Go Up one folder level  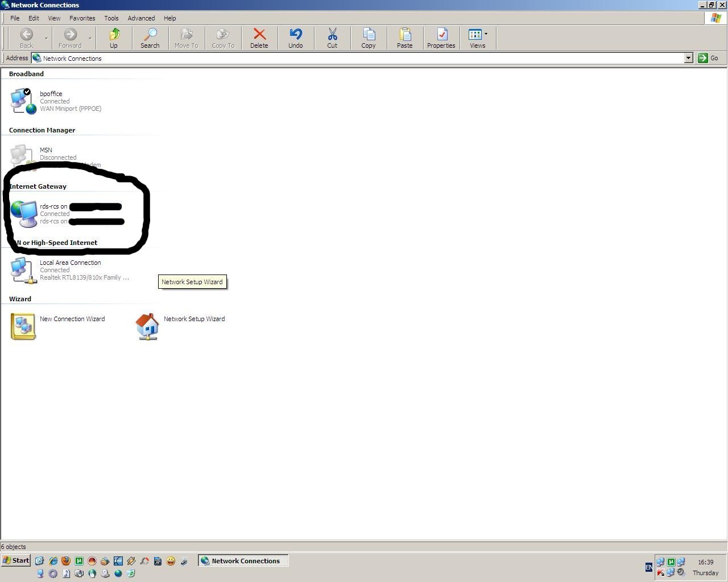(x=114, y=38)
